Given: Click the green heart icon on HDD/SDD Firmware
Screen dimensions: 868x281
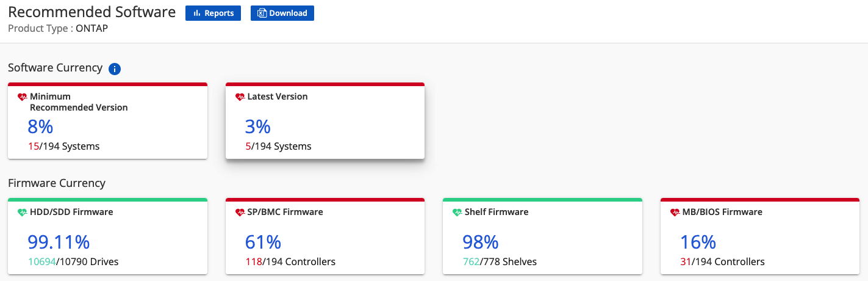Looking at the screenshot, I should click(x=23, y=213).
